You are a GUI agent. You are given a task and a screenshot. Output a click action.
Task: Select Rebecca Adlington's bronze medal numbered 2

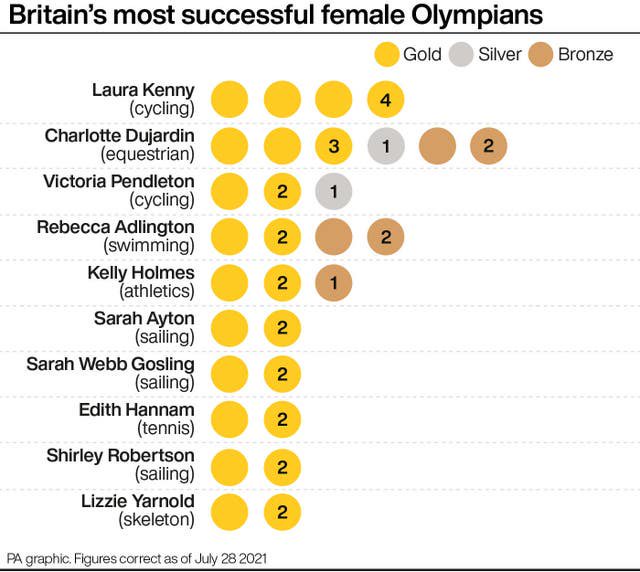coord(385,237)
